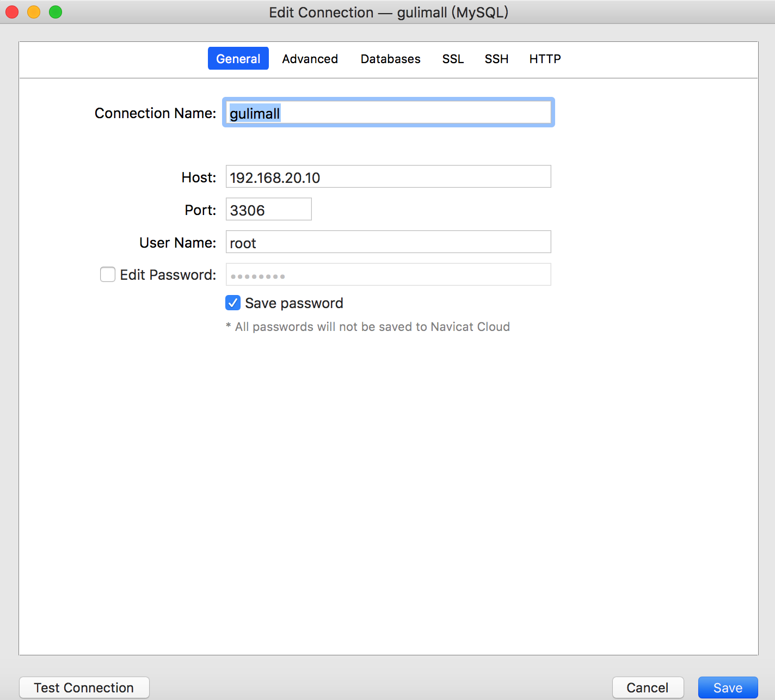Click the yellow minimize window control

point(33,11)
